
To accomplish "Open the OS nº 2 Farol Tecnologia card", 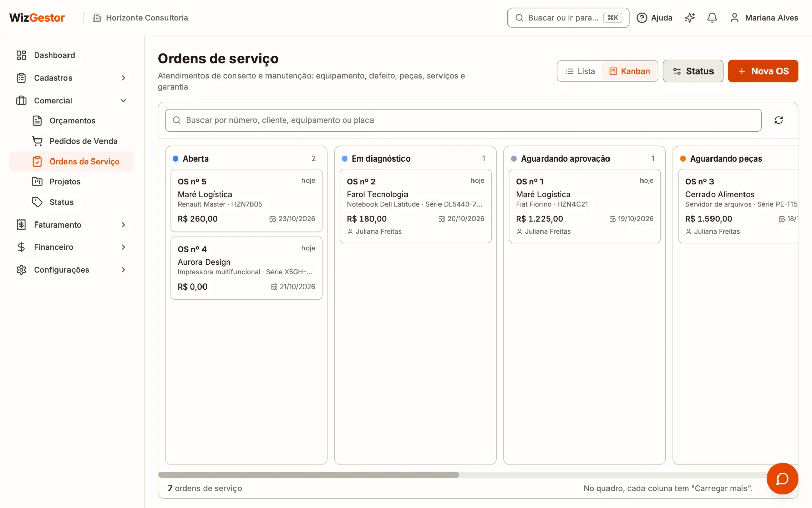I will click(x=416, y=206).
